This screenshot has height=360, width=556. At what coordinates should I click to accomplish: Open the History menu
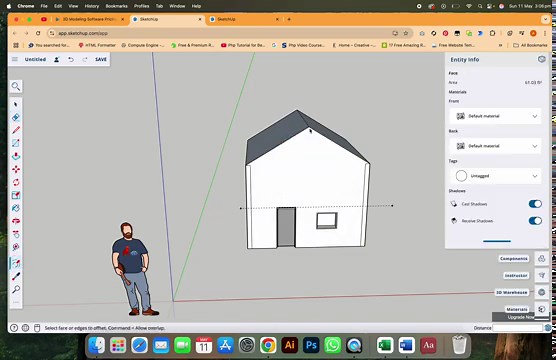(x=91, y=6)
